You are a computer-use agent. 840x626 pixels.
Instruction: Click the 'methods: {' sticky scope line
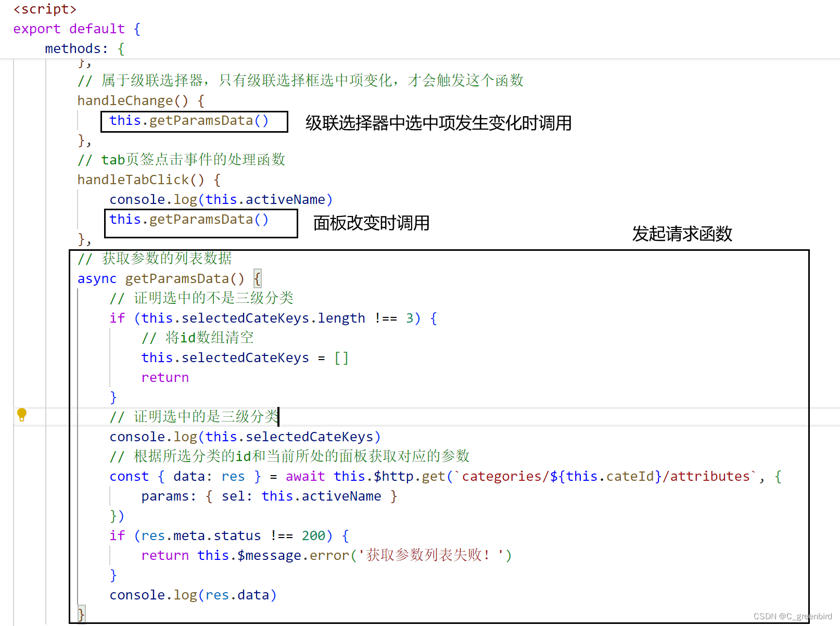click(x=85, y=48)
